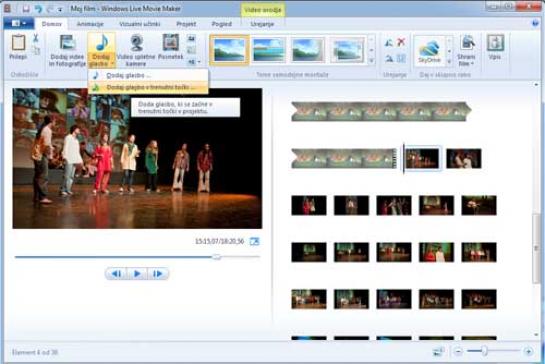
Task: Click the add title icon beside Posnetek
Action: point(192,38)
